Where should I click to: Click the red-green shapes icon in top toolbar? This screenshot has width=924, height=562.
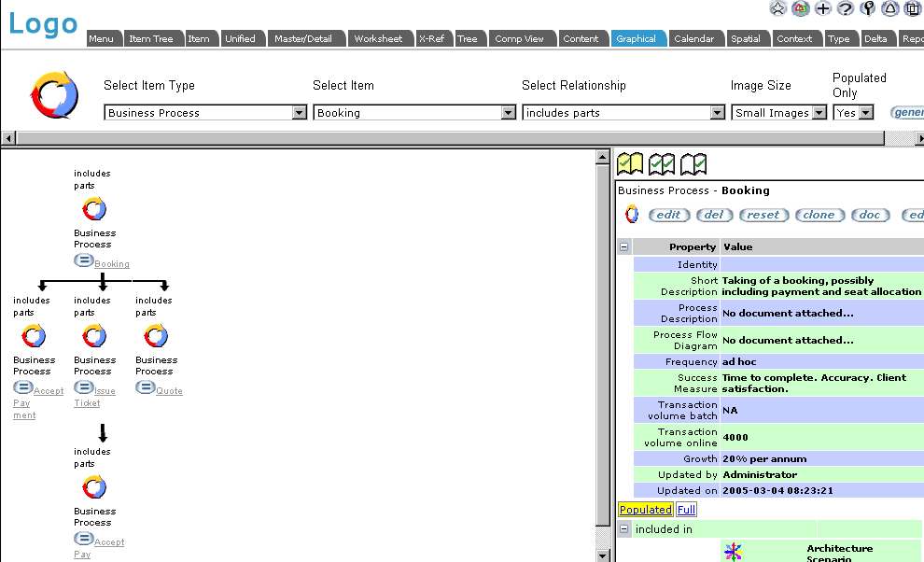pos(800,8)
